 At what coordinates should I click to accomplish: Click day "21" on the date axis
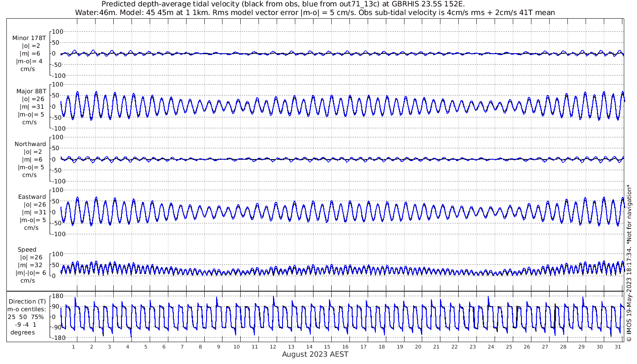436,347
